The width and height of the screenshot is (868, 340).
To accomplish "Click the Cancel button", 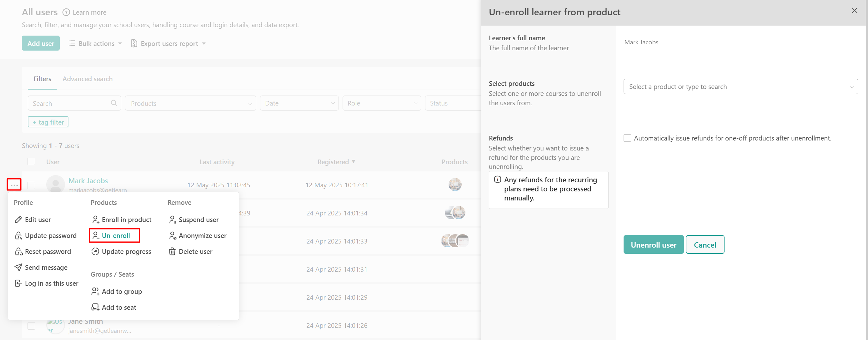I will 705,245.
